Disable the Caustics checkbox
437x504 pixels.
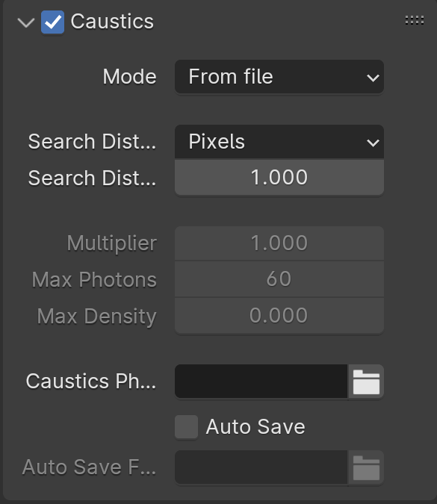click(x=52, y=22)
